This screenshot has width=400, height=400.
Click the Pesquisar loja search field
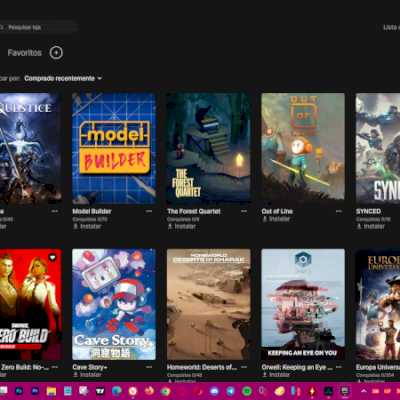point(39,27)
